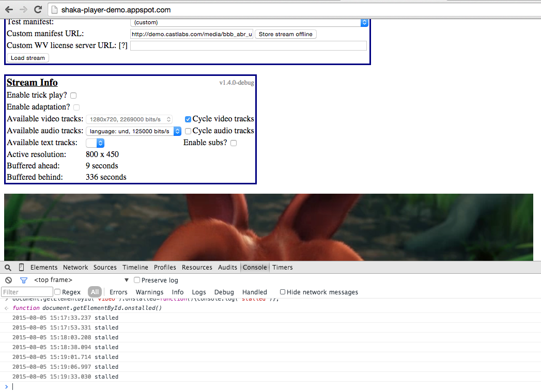Viewport: 541px width, 392px height.
Task: Check Hide network messages
Action: [283, 292]
